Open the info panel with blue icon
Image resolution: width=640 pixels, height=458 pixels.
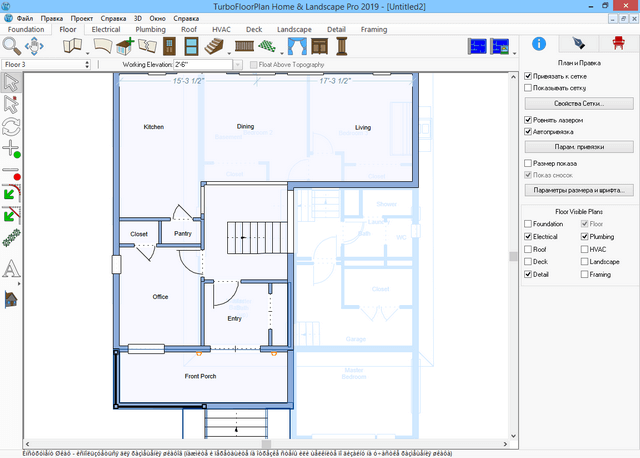click(538, 43)
